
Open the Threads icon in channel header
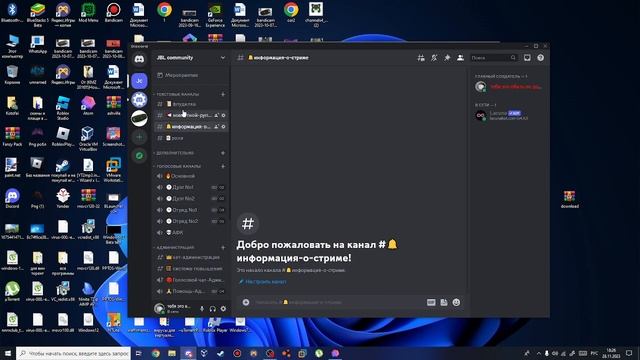[x=421, y=58]
